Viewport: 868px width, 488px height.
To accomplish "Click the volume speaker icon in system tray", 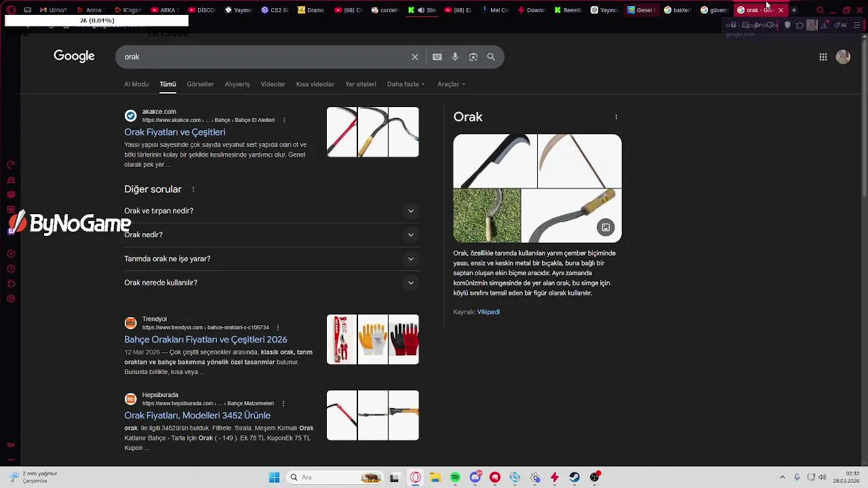I will click(823, 477).
